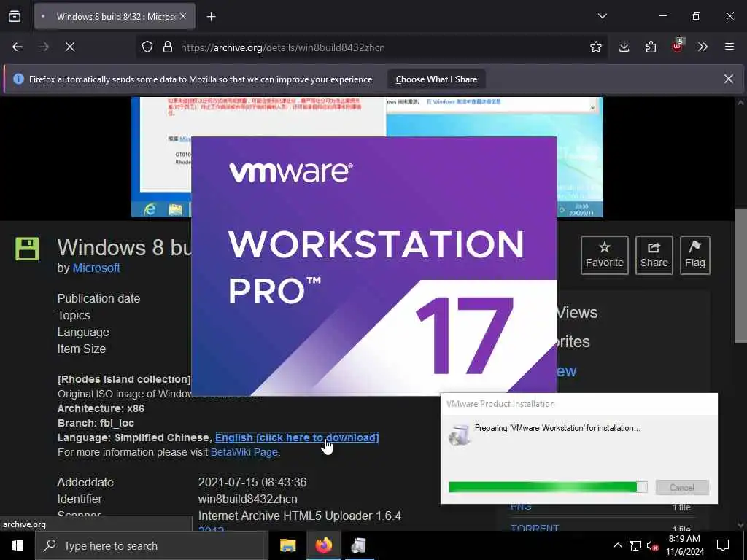Click the Topics label
This screenshot has width=747, height=560.
(74, 316)
